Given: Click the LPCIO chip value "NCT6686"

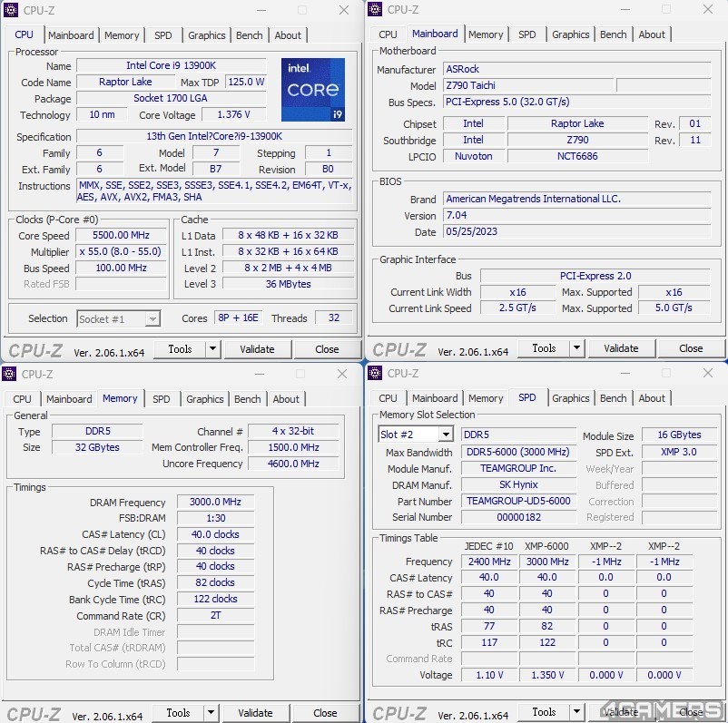Looking at the screenshot, I should click(577, 156).
